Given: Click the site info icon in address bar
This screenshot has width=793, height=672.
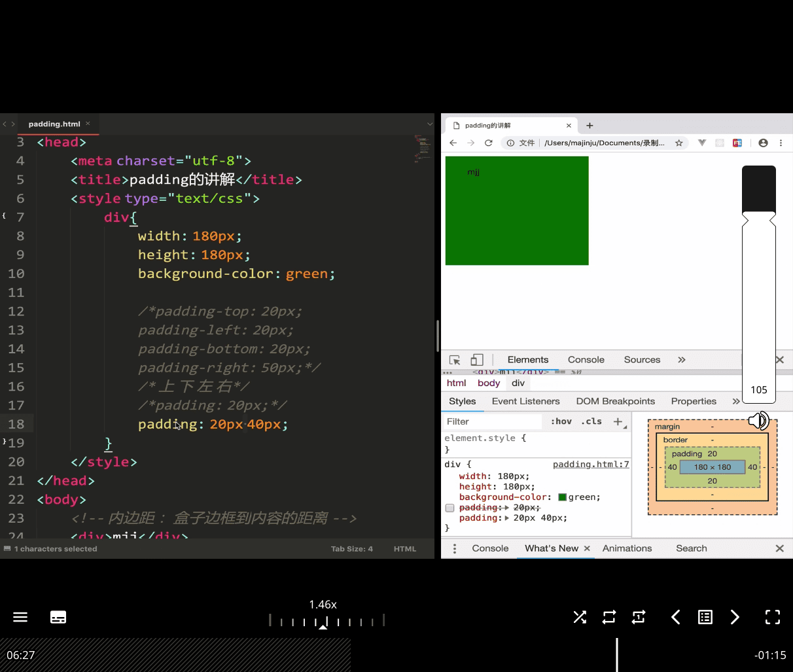Looking at the screenshot, I should (510, 143).
